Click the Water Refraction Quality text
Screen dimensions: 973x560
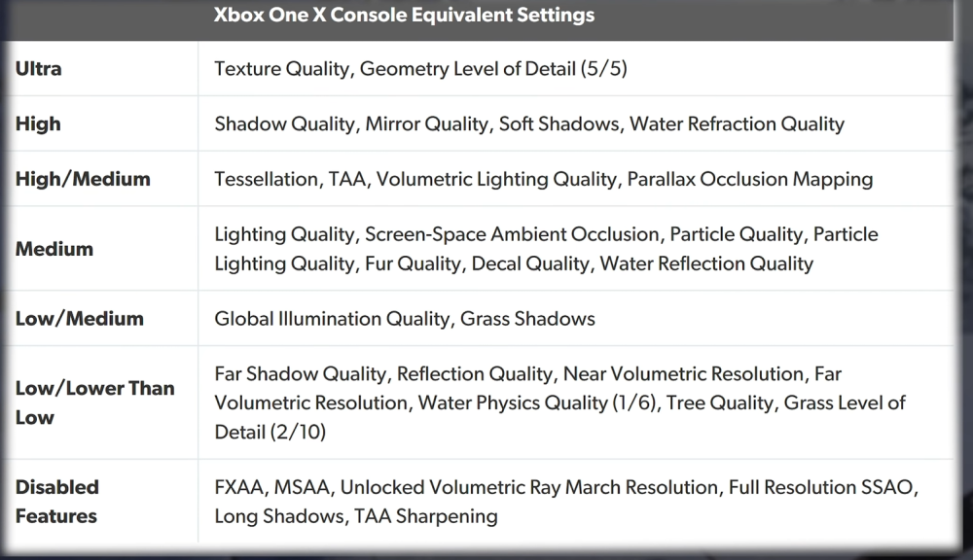click(x=737, y=124)
